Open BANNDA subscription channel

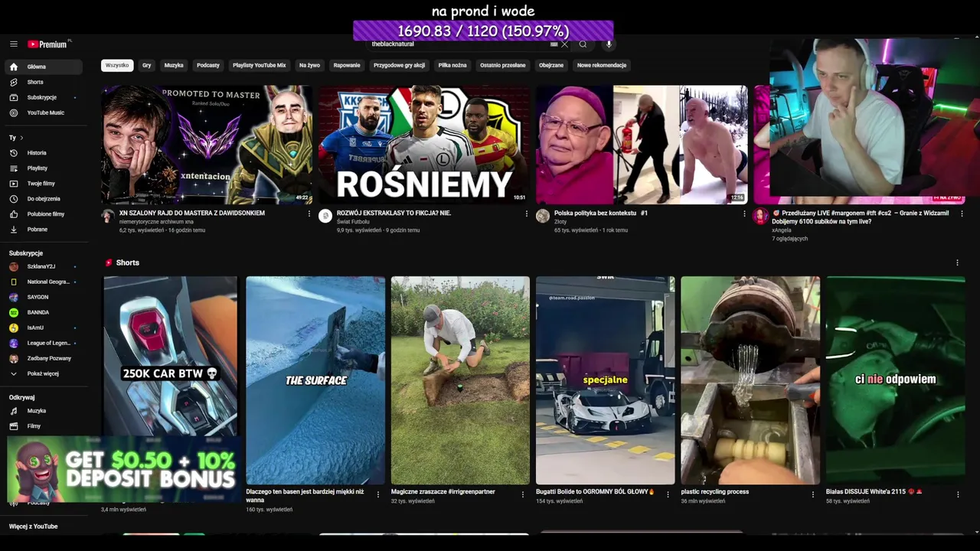43,312
